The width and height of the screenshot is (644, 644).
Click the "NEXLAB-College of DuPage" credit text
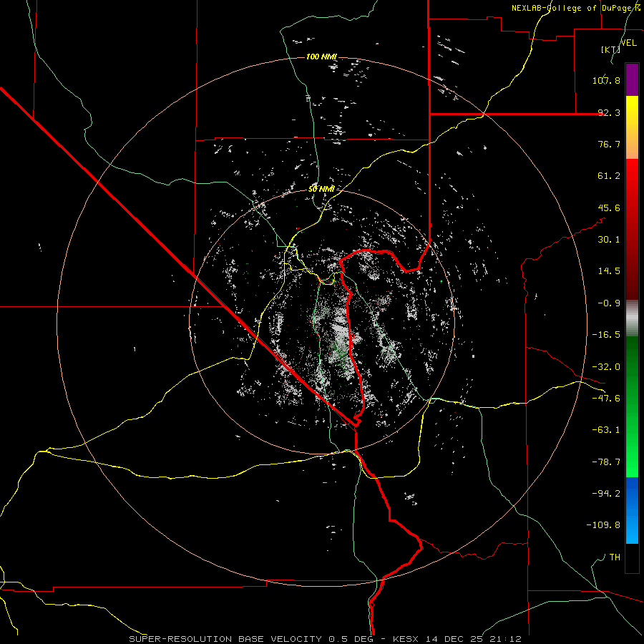tap(575, 8)
